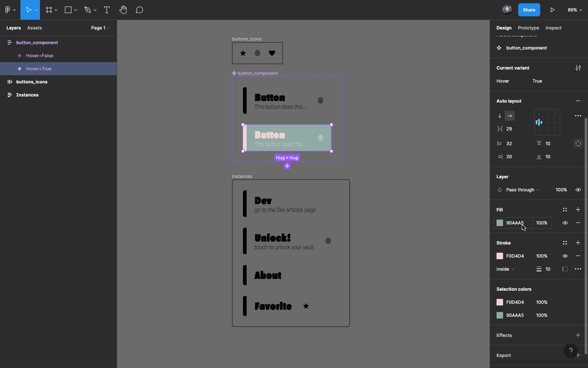Edit the spacing between items value 29
The image size is (588, 368).
[509, 129]
